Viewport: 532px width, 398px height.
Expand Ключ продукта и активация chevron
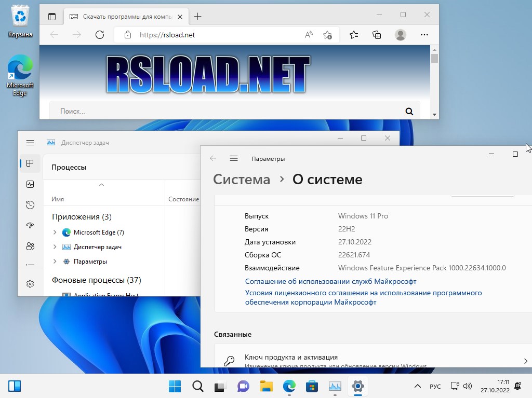[526, 361]
